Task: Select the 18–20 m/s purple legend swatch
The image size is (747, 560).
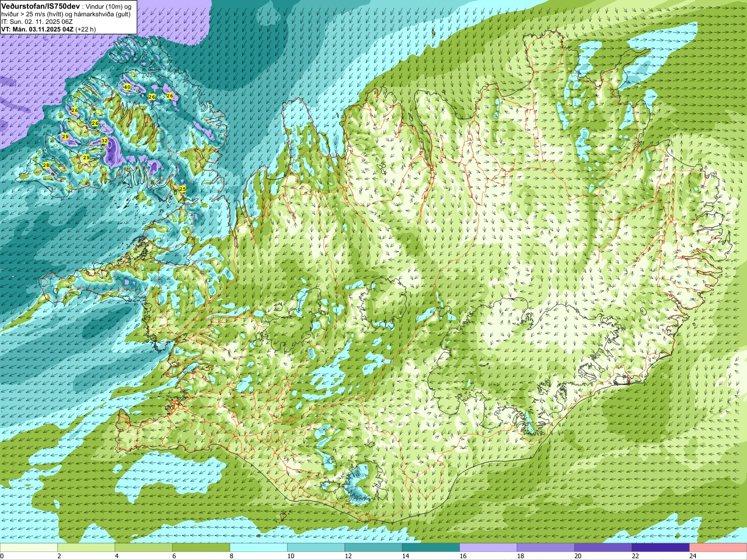Action: 546,547
